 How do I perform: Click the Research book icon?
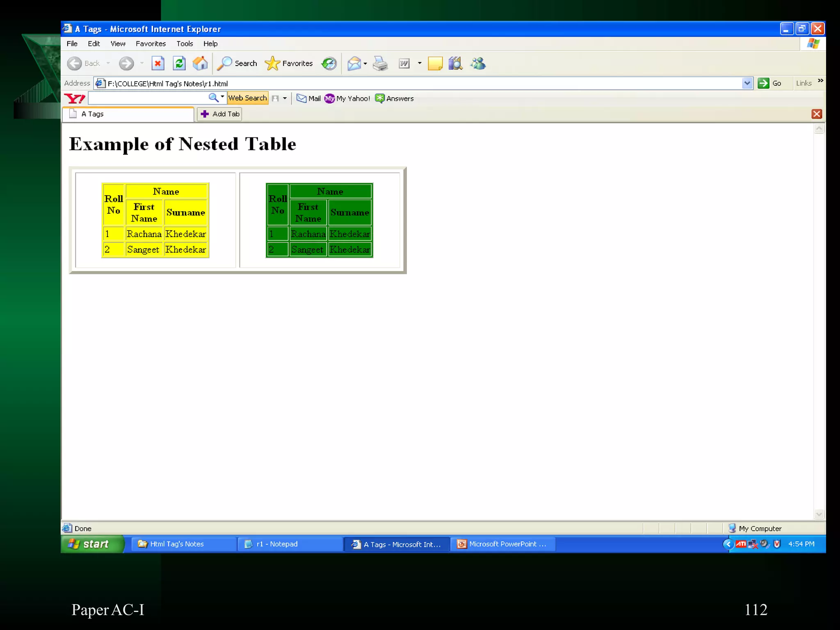(x=455, y=64)
